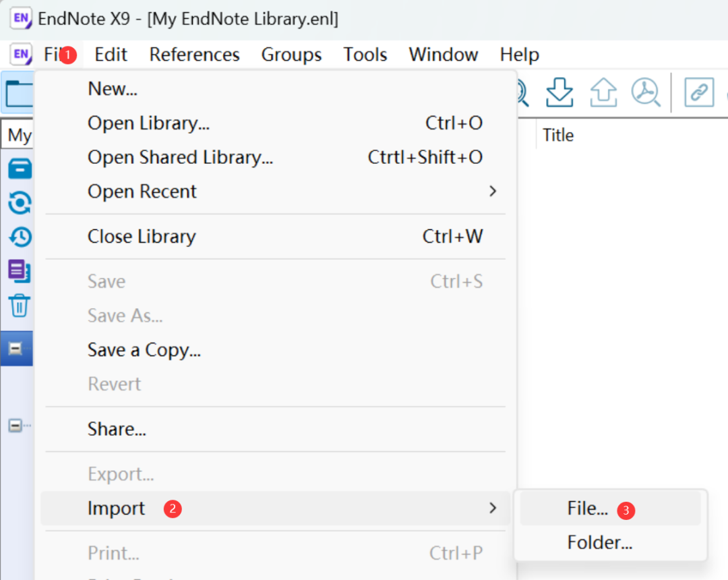Image resolution: width=728 pixels, height=580 pixels.
Task: Click the Find Full Text PDF icon
Action: pyautogui.click(x=646, y=92)
